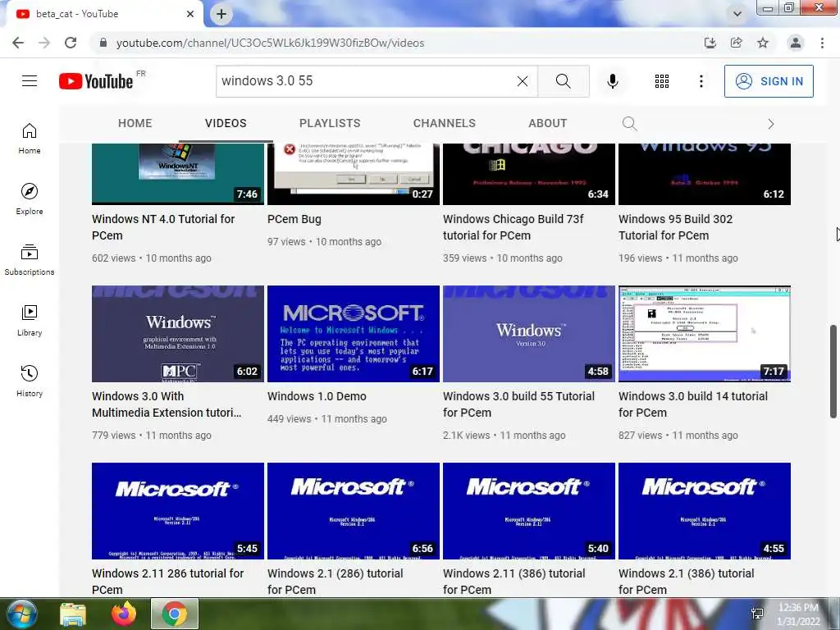Screen dimensions: 840x630
Task: Open History in the sidebar
Action: [x=30, y=381]
